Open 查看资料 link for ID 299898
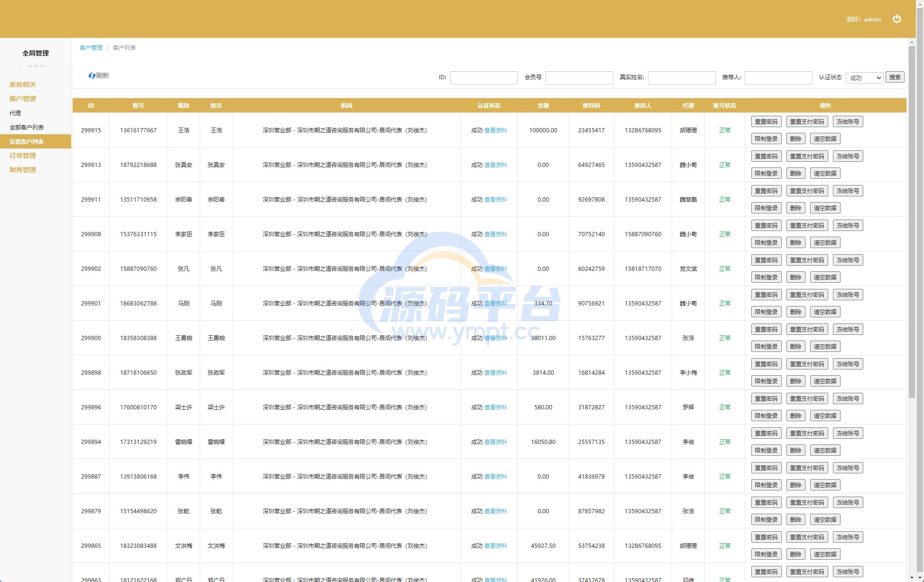 pos(496,373)
